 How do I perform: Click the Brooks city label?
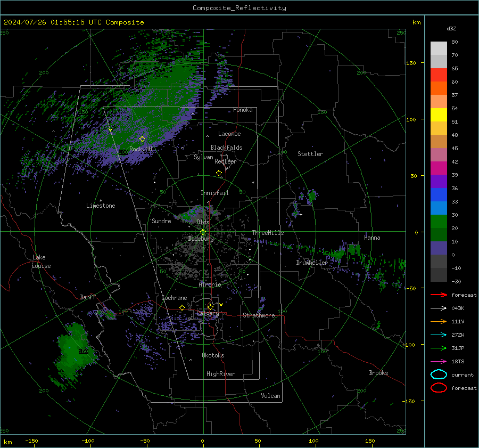pos(378,373)
